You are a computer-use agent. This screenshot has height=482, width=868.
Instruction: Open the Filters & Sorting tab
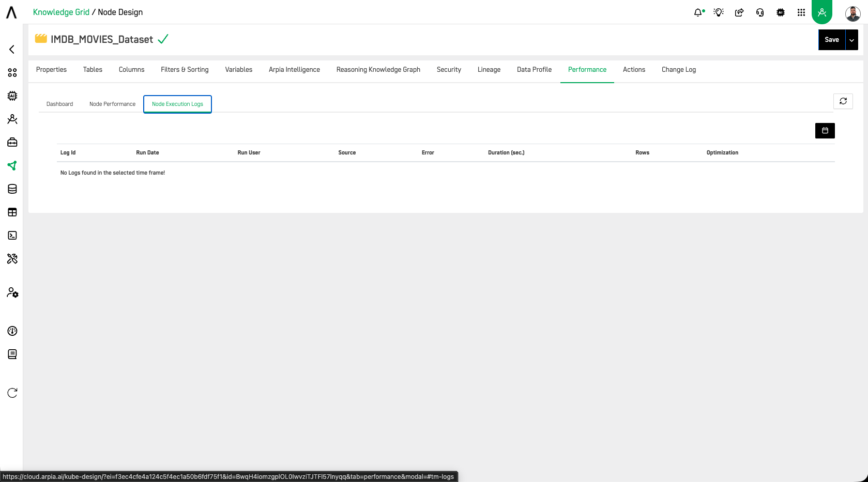click(185, 70)
